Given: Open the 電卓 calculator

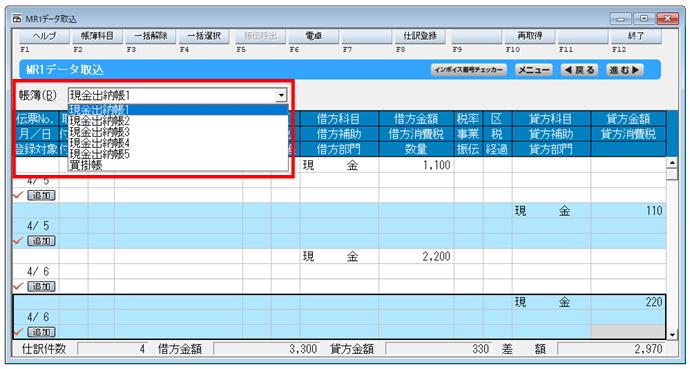Looking at the screenshot, I should click(313, 37).
